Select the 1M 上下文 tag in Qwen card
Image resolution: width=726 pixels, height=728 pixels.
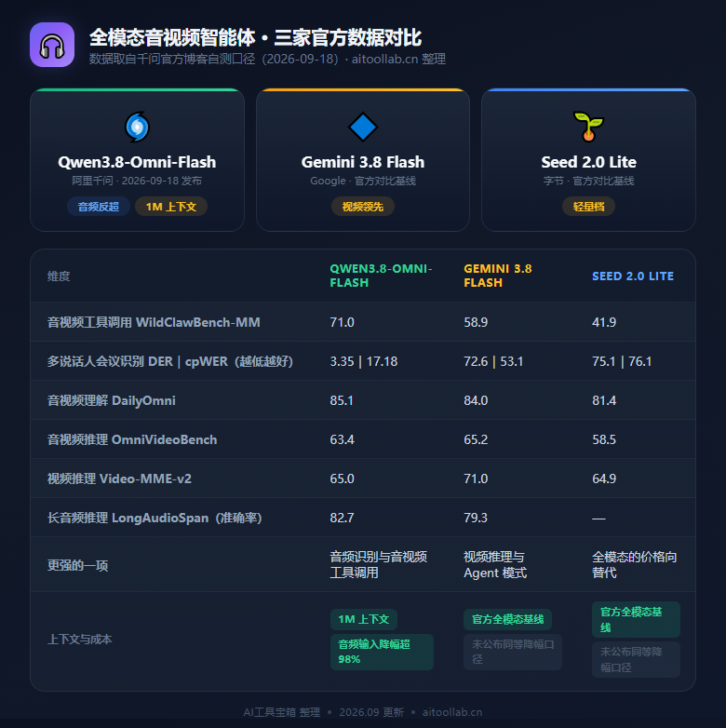point(171,207)
